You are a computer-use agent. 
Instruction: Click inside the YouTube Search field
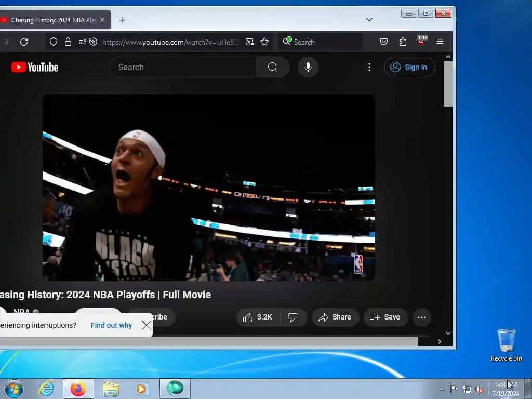[x=183, y=67]
